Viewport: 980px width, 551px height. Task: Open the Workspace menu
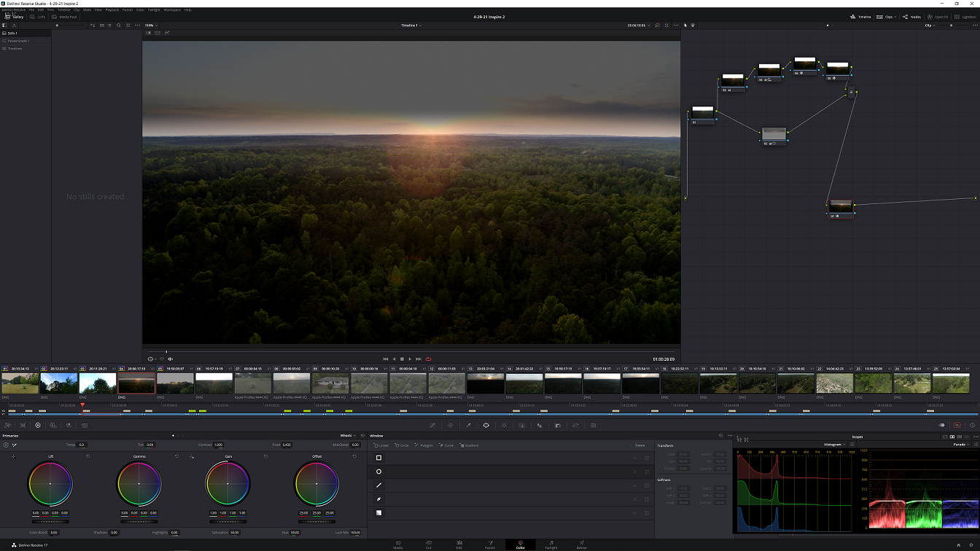click(172, 9)
